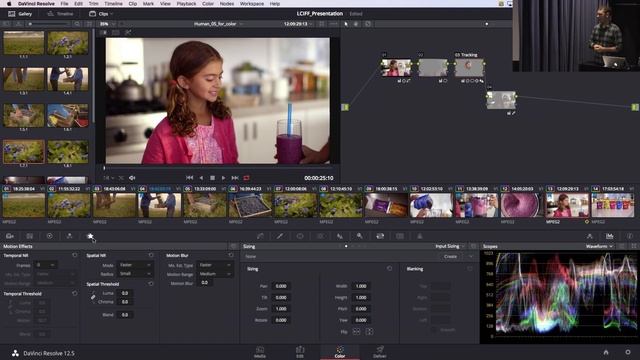
Task: Click the Create sizing preset button
Action: tap(450, 256)
